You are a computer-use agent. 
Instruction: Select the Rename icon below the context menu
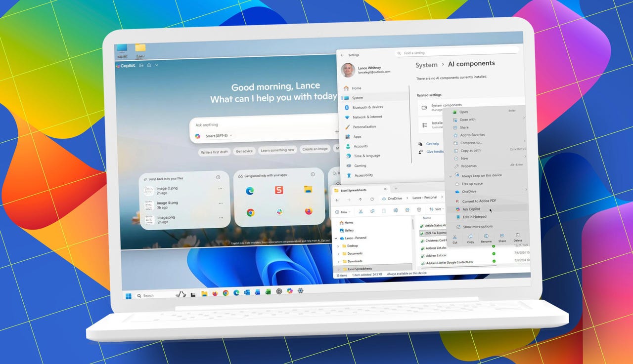point(486,237)
